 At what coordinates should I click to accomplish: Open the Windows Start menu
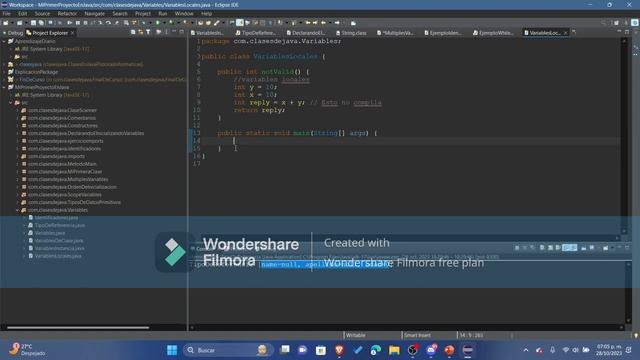pyautogui.click(x=172, y=350)
